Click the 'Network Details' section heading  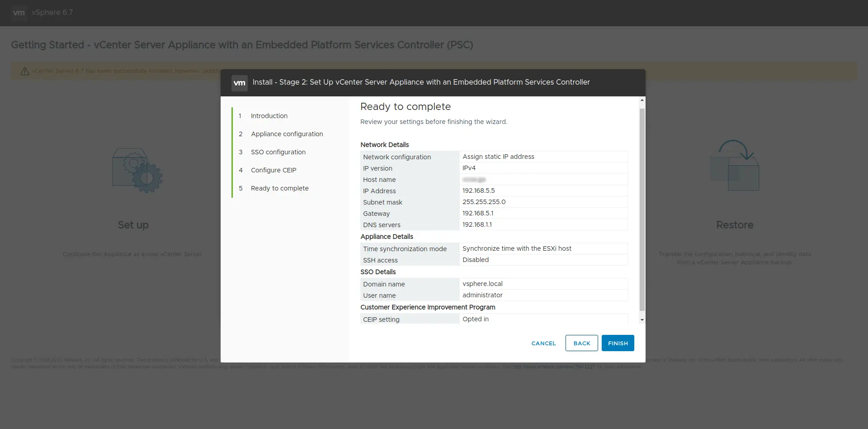(x=385, y=145)
